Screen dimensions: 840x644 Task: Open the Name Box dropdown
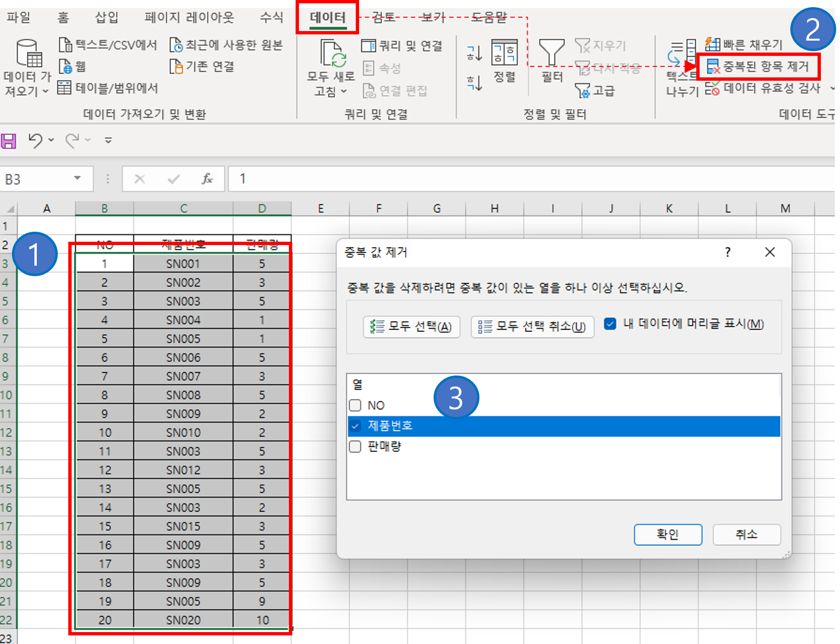pyautogui.click(x=78, y=179)
